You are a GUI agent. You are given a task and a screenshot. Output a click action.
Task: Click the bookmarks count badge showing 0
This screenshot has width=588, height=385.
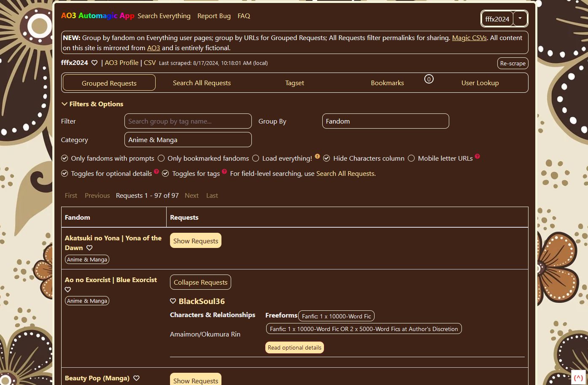tap(429, 79)
